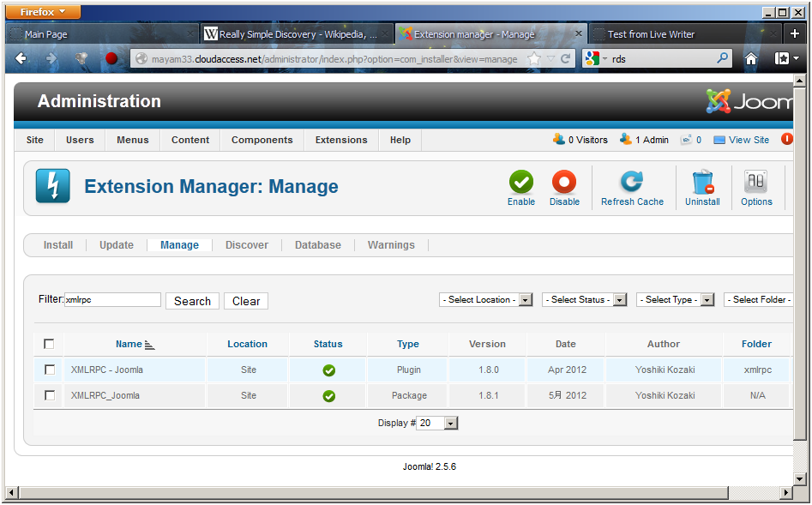Sort table by Name column header
Screen dimensions: 812x505
(x=129, y=344)
